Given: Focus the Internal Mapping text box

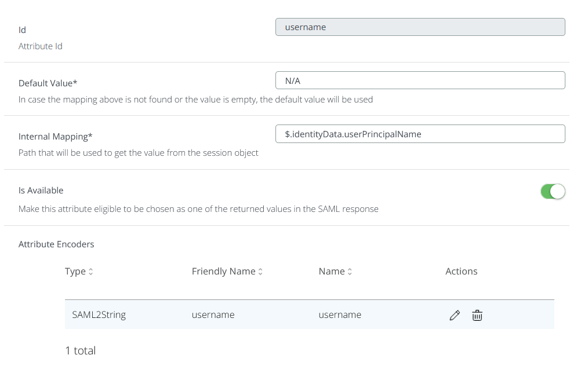Looking at the screenshot, I should pyautogui.click(x=420, y=134).
